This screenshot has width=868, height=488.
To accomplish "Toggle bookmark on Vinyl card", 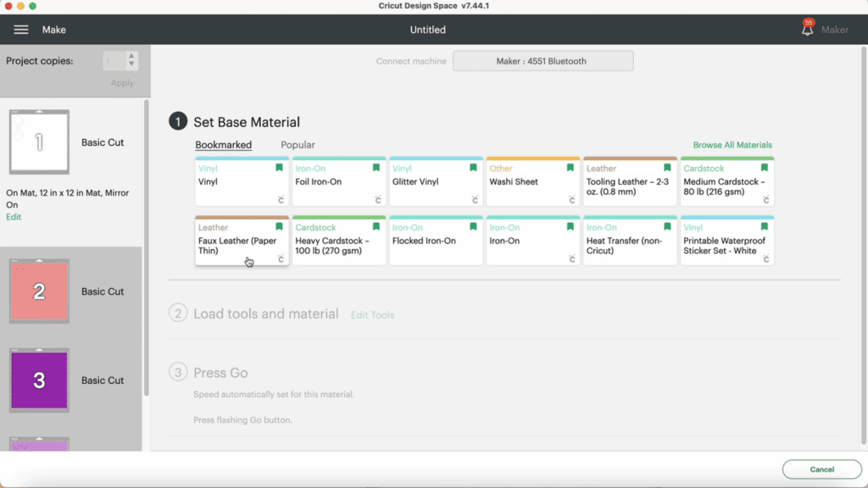I will [279, 168].
